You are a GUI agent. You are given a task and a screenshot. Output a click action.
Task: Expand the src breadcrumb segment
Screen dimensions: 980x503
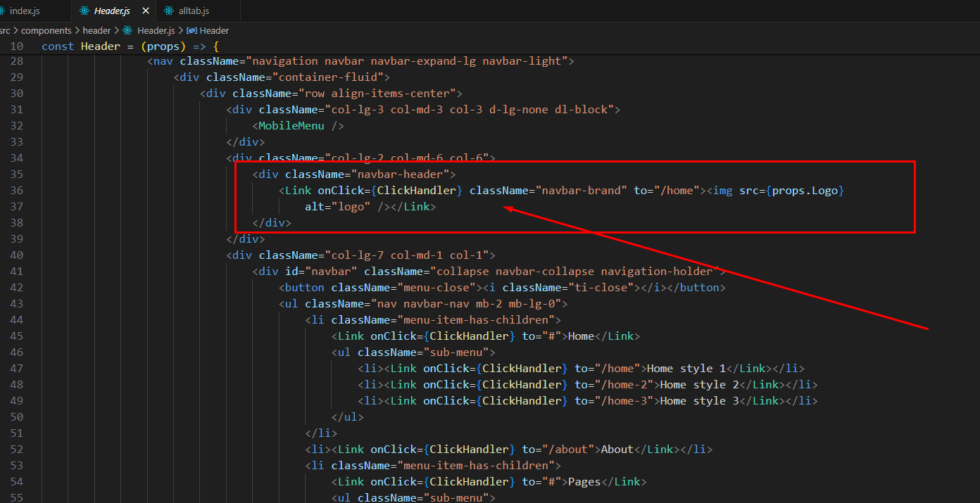5,31
